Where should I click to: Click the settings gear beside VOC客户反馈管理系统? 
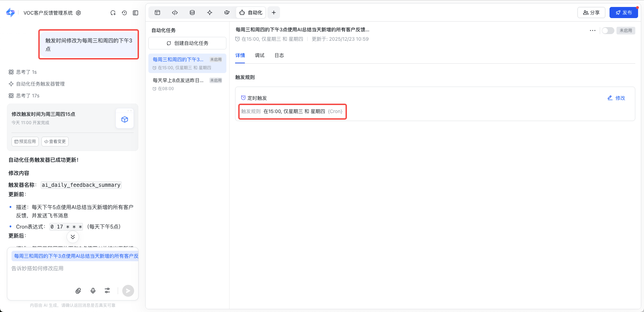pos(78,13)
